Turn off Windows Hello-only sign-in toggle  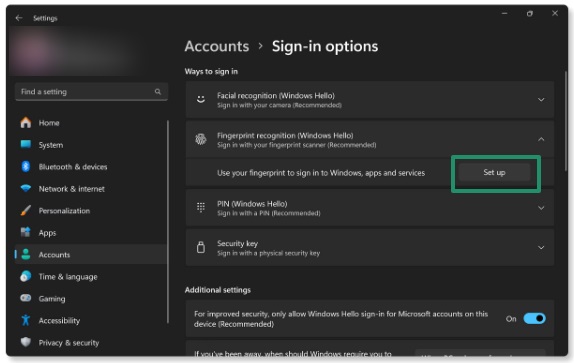(x=534, y=318)
